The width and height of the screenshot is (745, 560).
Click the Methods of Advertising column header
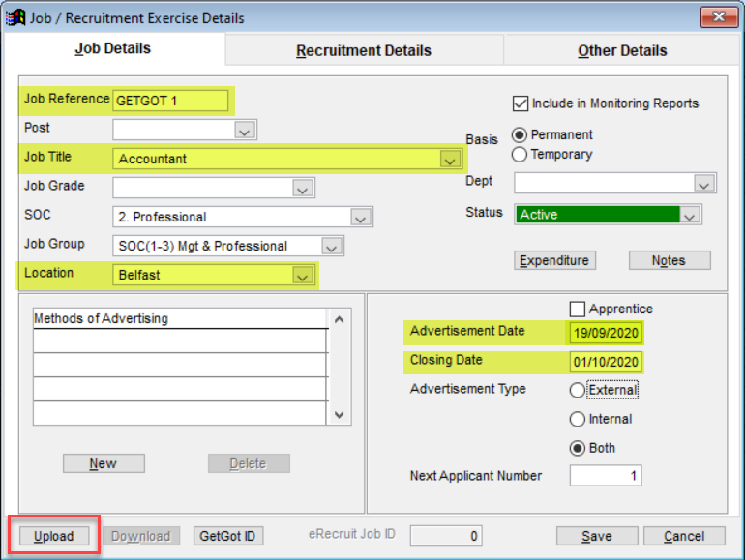tap(181, 318)
